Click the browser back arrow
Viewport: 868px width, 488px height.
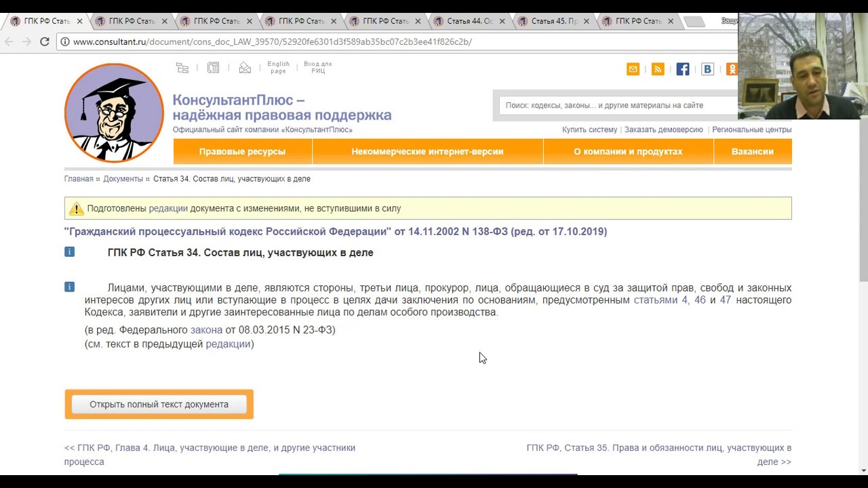pyautogui.click(x=9, y=41)
